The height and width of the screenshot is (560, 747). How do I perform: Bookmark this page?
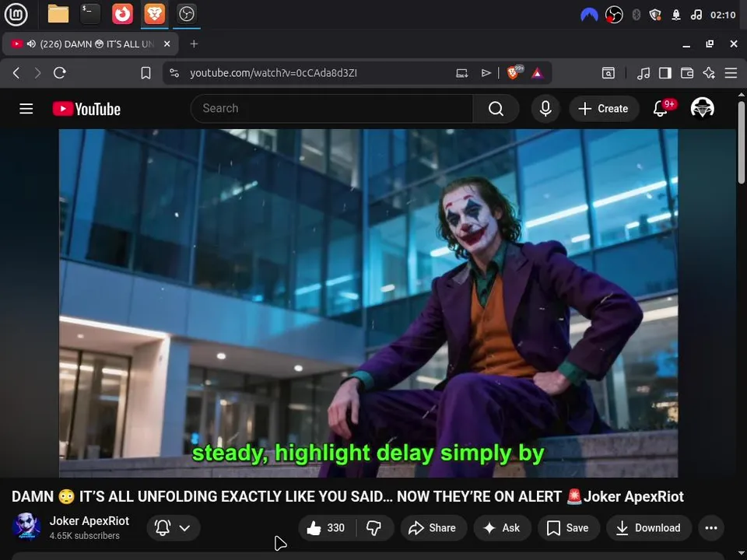(146, 73)
